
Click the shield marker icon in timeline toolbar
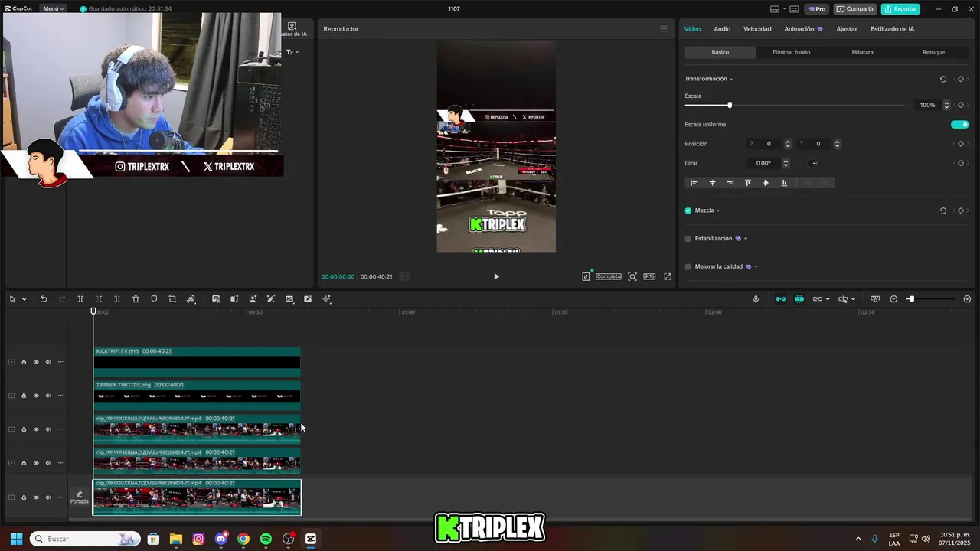pyautogui.click(x=154, y=299)
